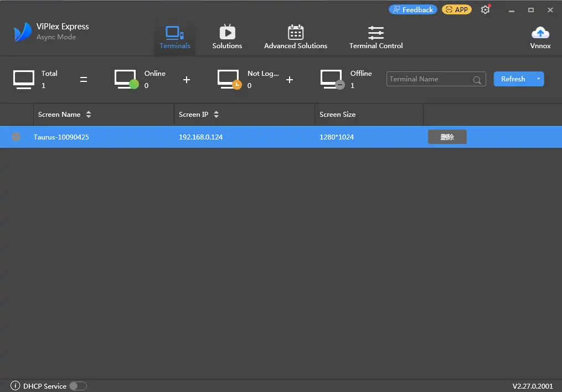Toggle the DHCP Service switch
The height and width of the screenshot is (392, 562).
[x=78, y=386]
